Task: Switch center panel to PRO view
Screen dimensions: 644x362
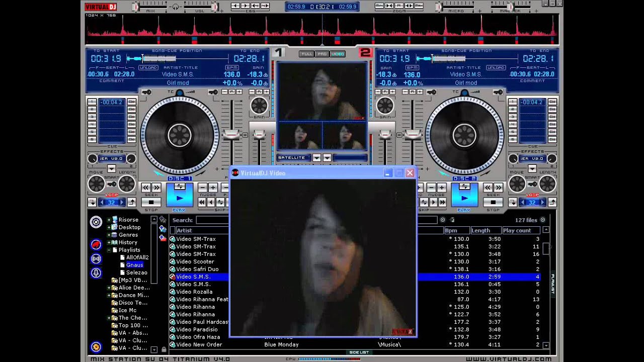Action: [x=322, y=54]
